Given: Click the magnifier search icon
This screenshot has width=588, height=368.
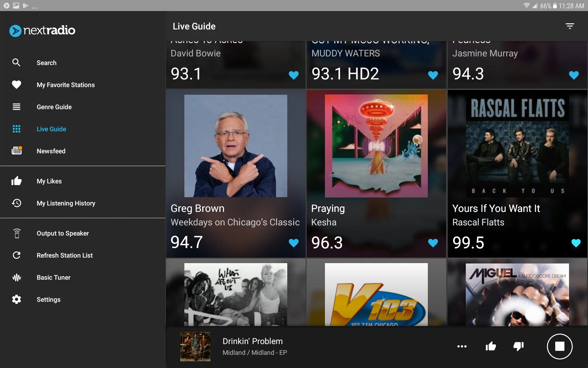Looking at the screenshot, I should click(16, 63).
